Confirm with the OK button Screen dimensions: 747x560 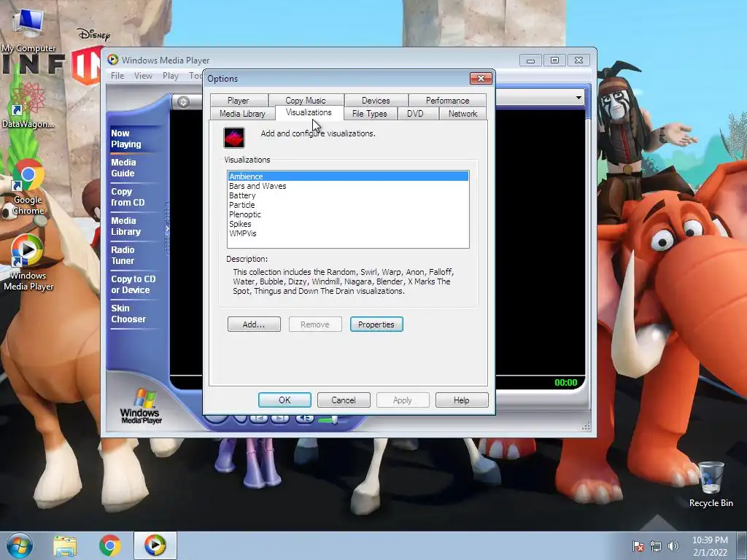(285, 400)
